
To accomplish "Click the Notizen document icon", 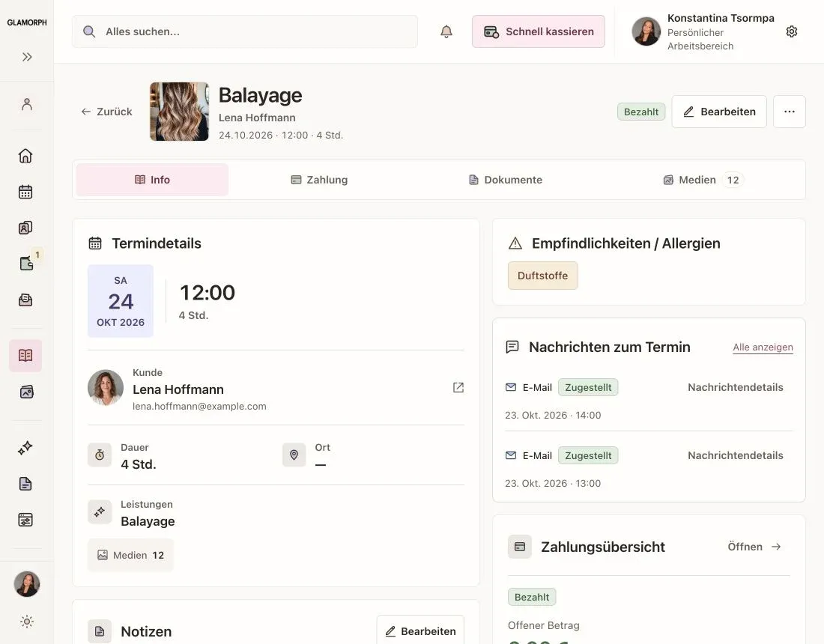I will 100,631.
